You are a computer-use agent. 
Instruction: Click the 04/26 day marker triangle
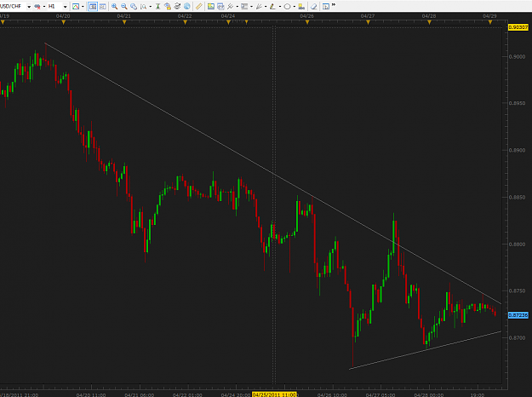(307, 22)
